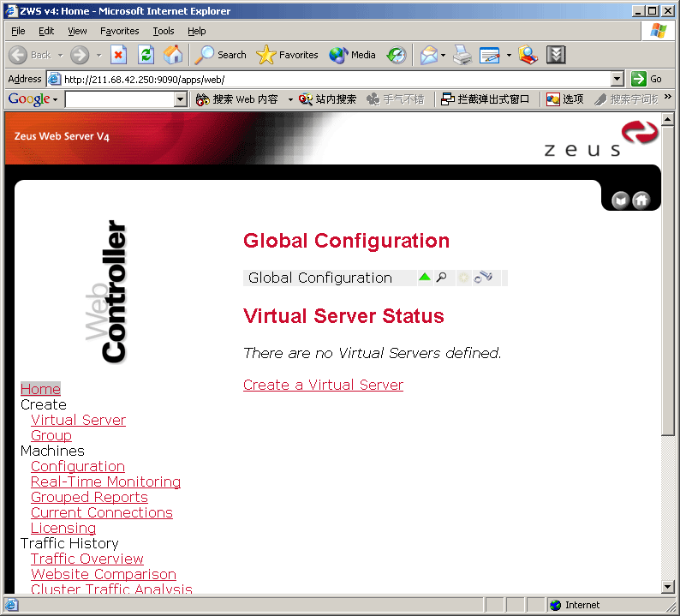
Task: Click the scrollbar down arrow
Action: [x=668, y=587]
